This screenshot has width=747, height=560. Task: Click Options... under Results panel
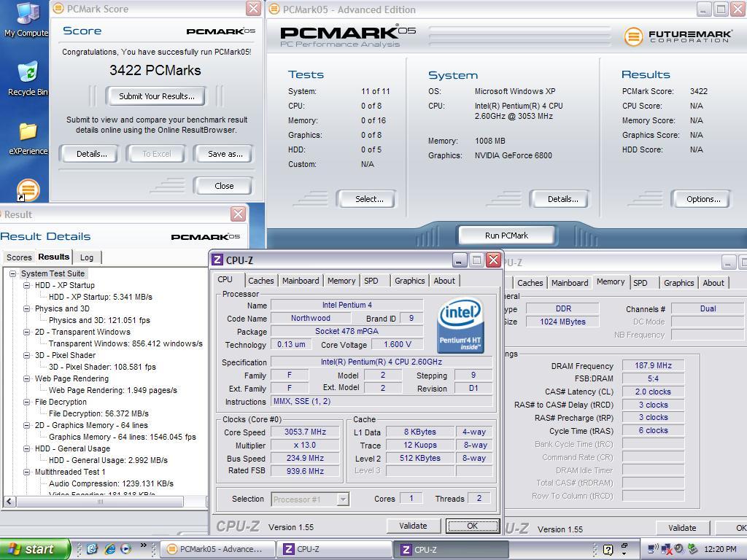703,199
